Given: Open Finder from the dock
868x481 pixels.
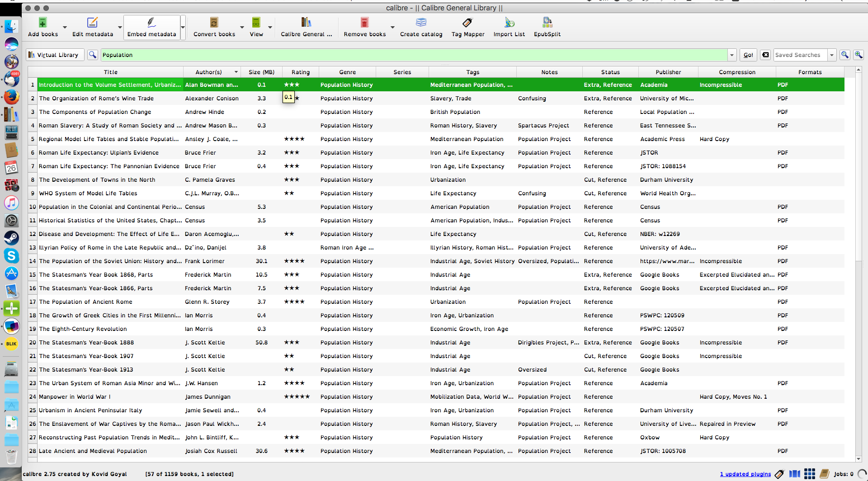Looking at the screenshot, I should [11, 27].
